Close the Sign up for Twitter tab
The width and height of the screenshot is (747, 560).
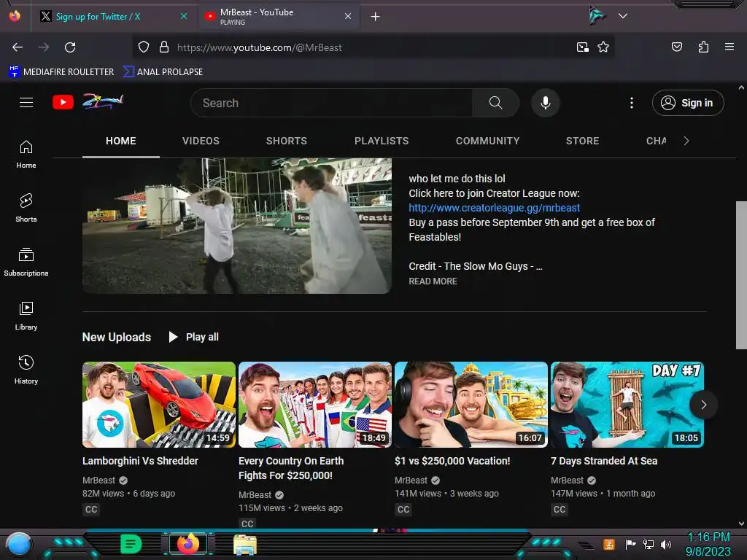point(184,16)
